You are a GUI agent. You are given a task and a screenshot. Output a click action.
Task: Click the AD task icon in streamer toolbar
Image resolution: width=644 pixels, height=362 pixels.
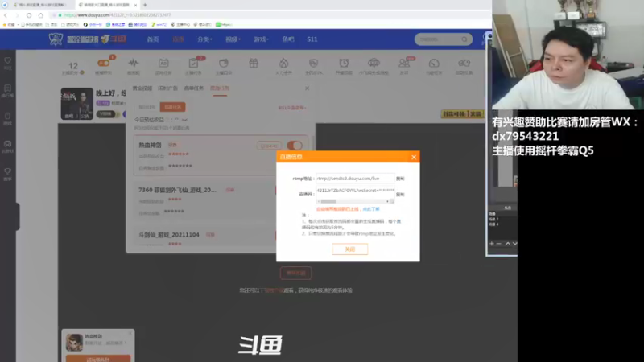click(x=163, y=64)
